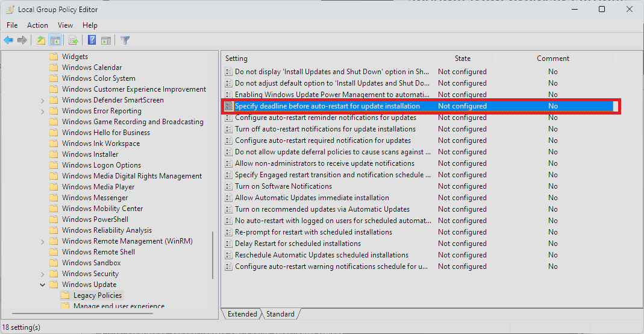This screenshot has height=334, width=644.
Task: Click policy icon beside 'Delay Restart for scheduled installations'
Action: [229, 244]
